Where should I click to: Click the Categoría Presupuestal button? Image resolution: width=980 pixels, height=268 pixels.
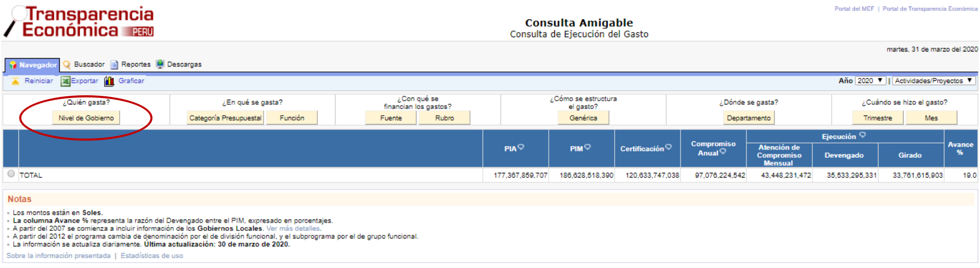coord(225,118)
